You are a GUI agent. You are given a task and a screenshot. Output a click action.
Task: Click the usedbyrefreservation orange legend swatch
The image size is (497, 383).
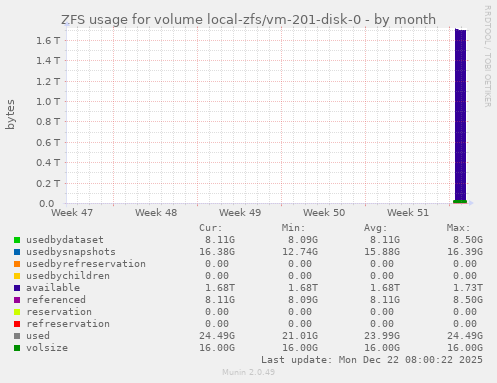pos(17,264)
